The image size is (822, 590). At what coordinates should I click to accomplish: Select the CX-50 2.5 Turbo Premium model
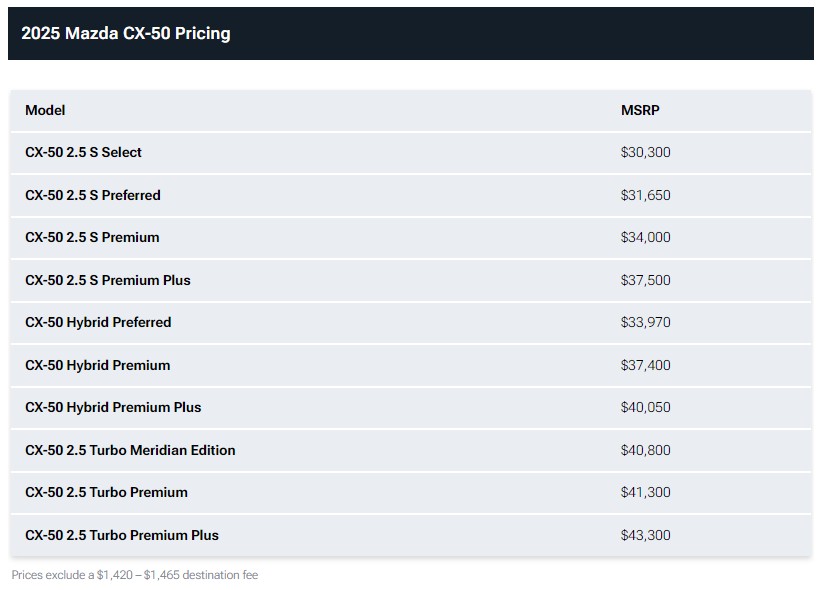coord(106,492)
